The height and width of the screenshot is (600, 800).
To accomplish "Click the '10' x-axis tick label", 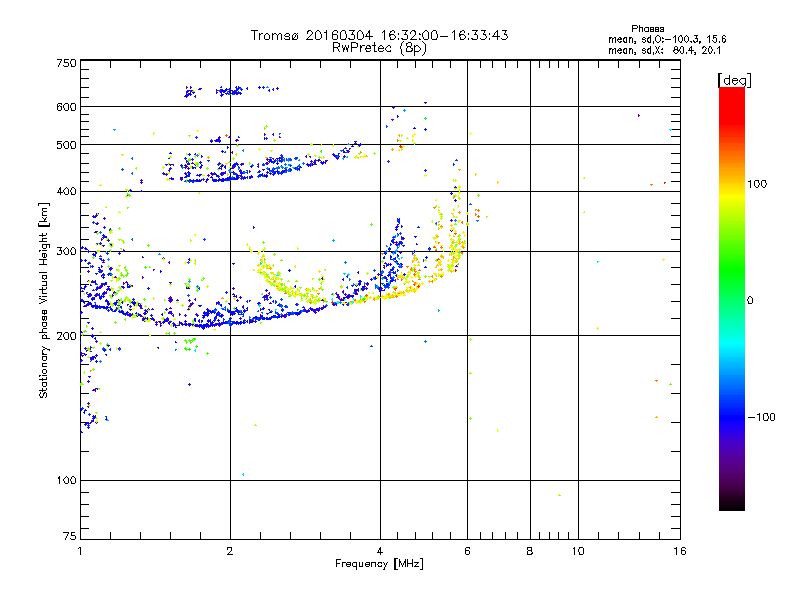I will [578, 551].
